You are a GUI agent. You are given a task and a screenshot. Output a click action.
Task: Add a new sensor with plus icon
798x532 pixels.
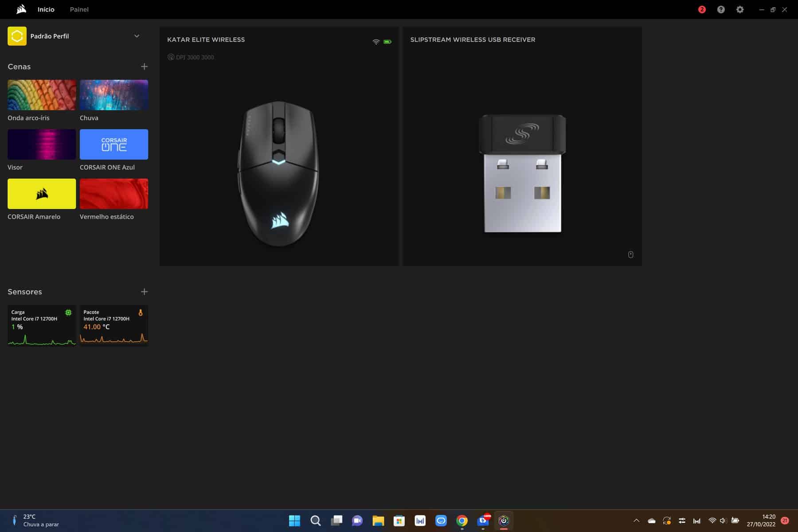click(x=144, y=292)
